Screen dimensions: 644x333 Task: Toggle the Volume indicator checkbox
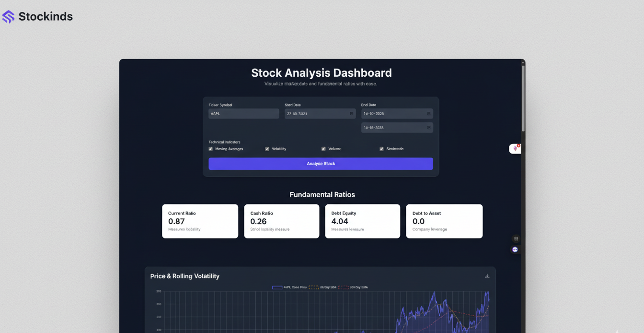[323, 149]
